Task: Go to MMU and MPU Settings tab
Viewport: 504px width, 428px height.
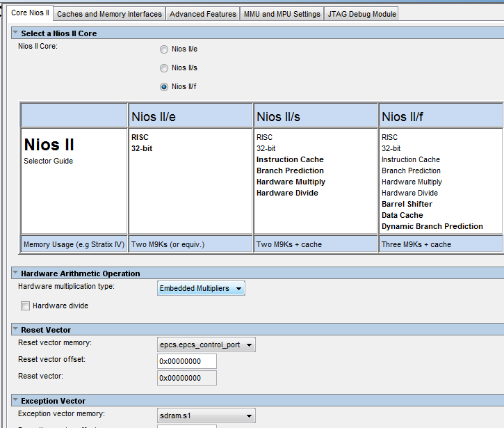Action: coord(282,14)
